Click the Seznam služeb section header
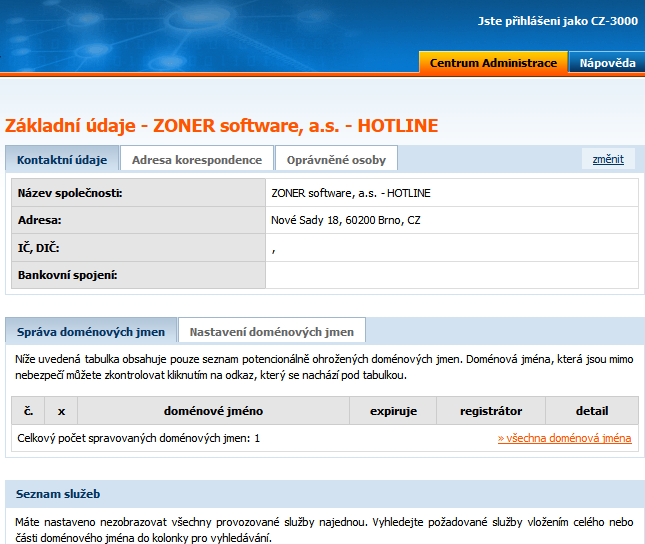The height and width of the screenshot is (544, 645). click(x=58, y=494)
